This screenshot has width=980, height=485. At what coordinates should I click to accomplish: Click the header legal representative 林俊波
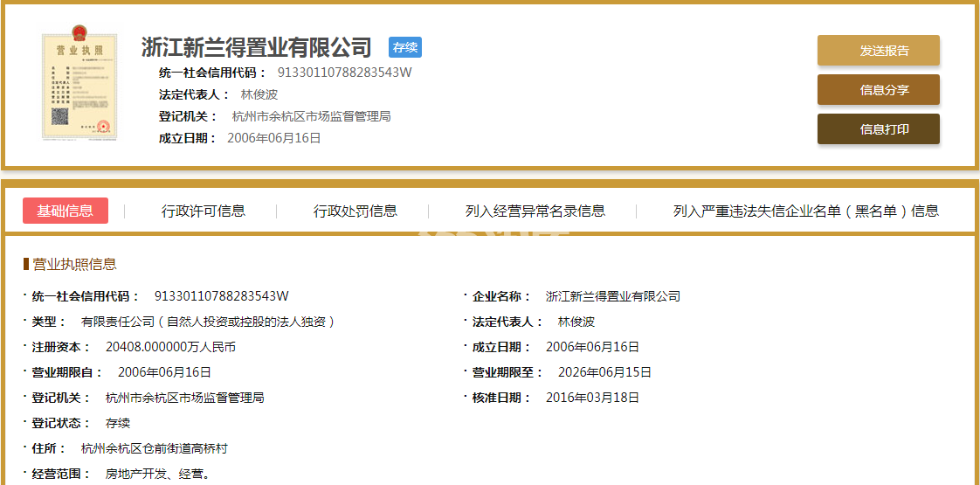point(259,95)
